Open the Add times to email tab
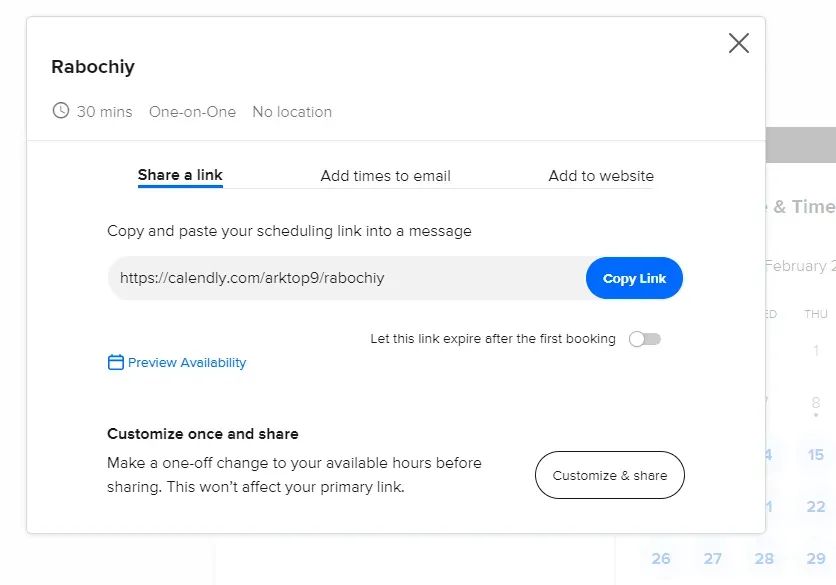The image size is (836, 585). point(385,176)
